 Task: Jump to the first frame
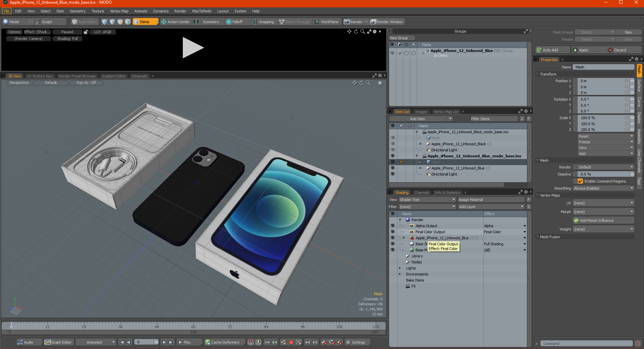click(121, 342)
